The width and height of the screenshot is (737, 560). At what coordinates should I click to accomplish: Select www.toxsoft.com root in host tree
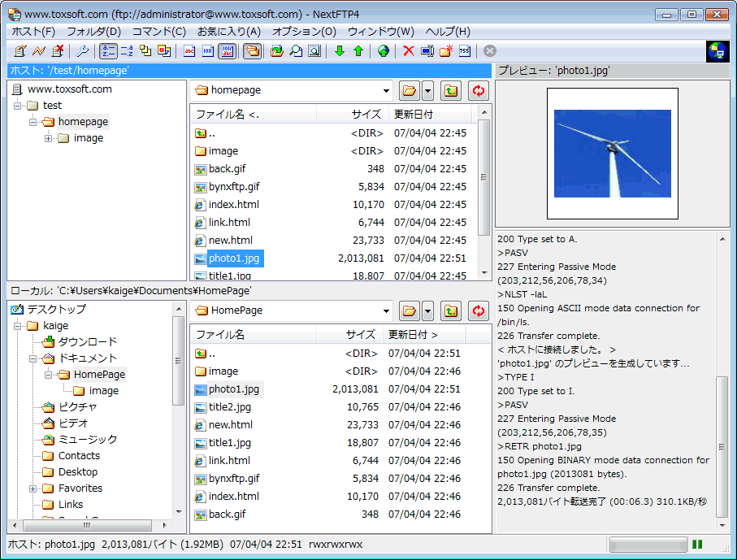[70, 89]
